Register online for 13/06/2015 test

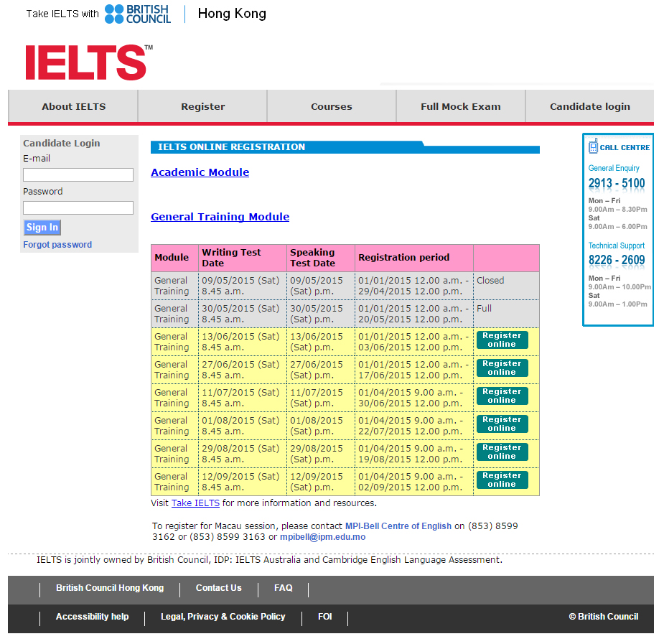coord(502,340)
